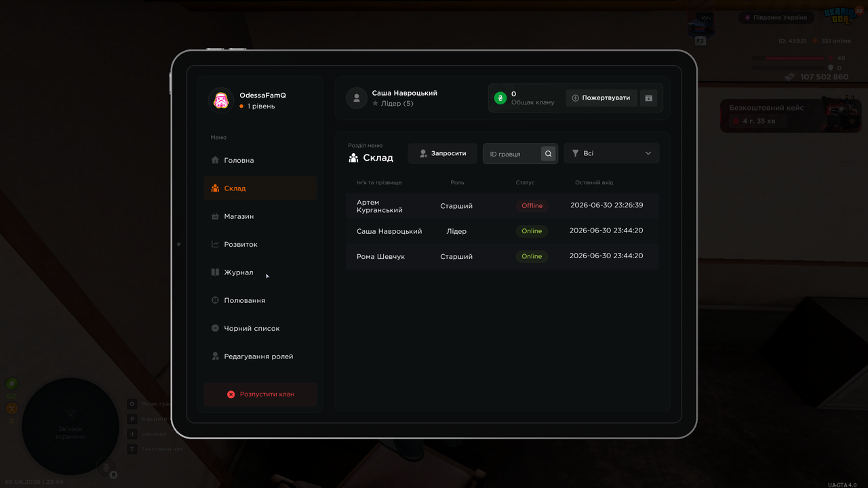This screenshot has height=488, width=868.
Task: Select the name Рома Шевчук in the table
Action: pos(380,257)
